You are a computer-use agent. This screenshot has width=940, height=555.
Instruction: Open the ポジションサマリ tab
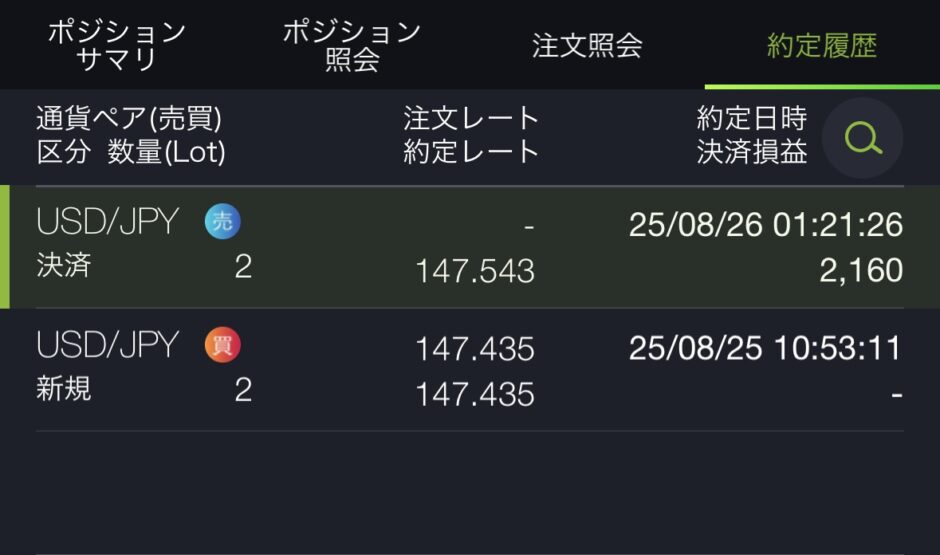point(117,45)
